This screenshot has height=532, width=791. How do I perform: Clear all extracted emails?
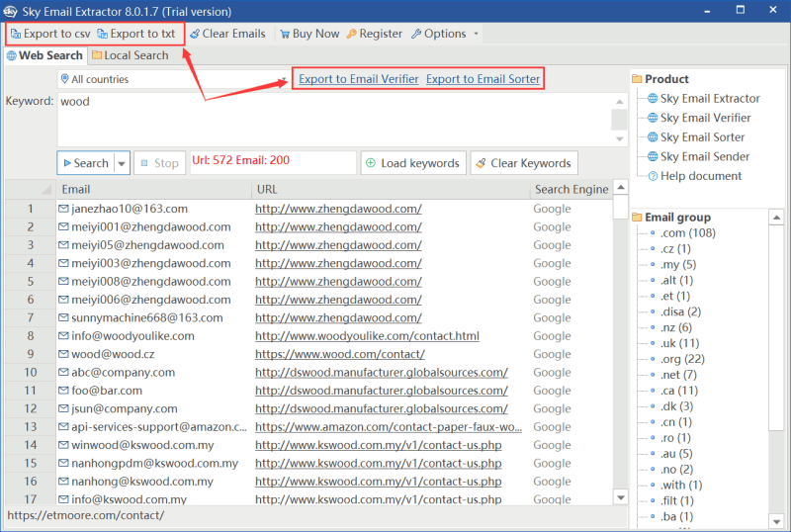(x=227, y=34)
